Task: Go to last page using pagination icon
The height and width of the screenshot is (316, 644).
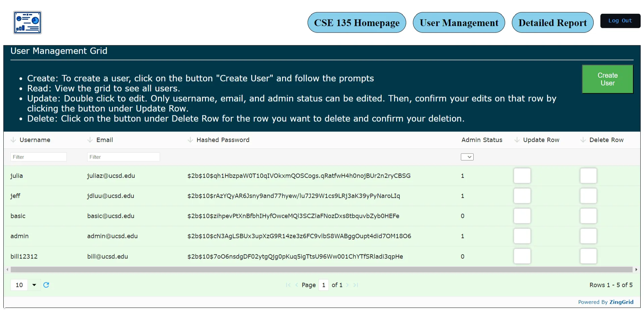Action: [x=356, y=285]
